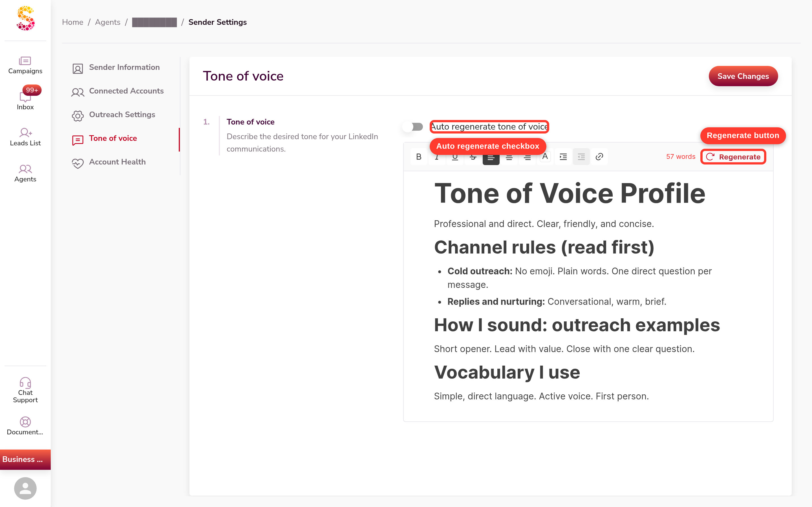Open the Inbox with 99+ badge
812x507 pixels.
coord(25,99)
